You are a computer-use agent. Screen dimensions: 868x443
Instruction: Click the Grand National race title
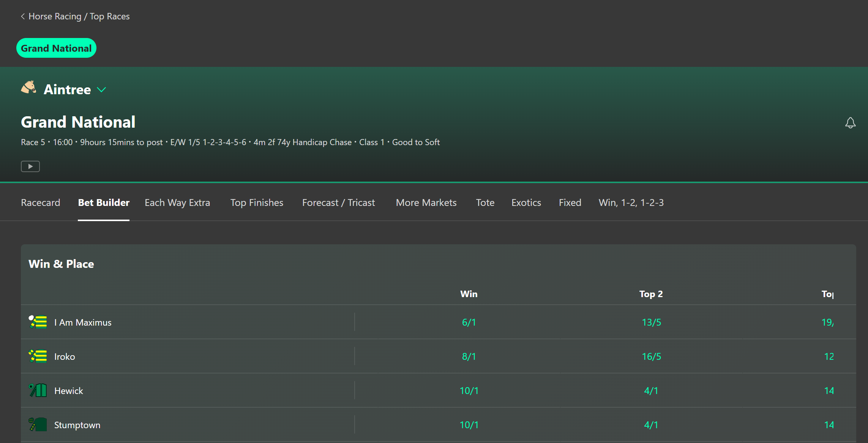coord(78,122)
